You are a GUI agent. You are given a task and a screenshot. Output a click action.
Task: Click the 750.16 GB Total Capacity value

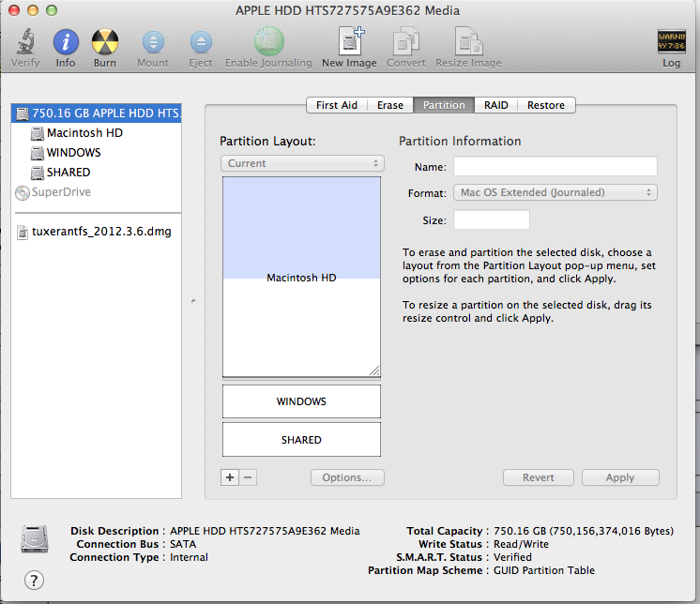(584, 531)
